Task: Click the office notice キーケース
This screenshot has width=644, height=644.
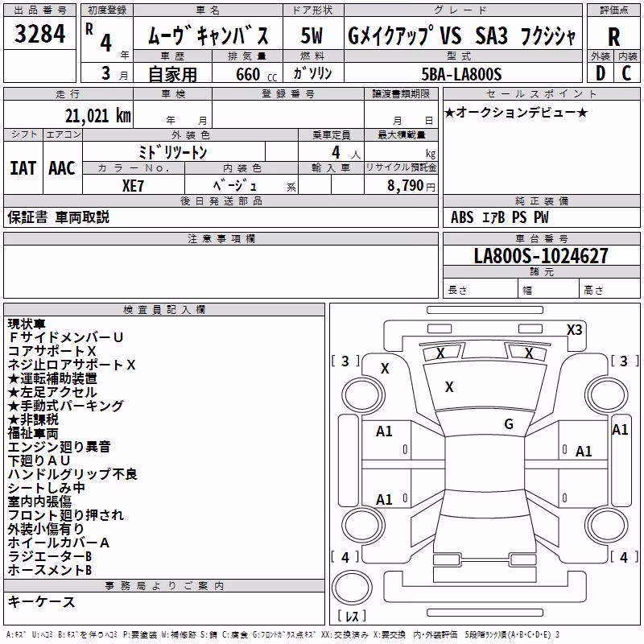Action: 41,601
